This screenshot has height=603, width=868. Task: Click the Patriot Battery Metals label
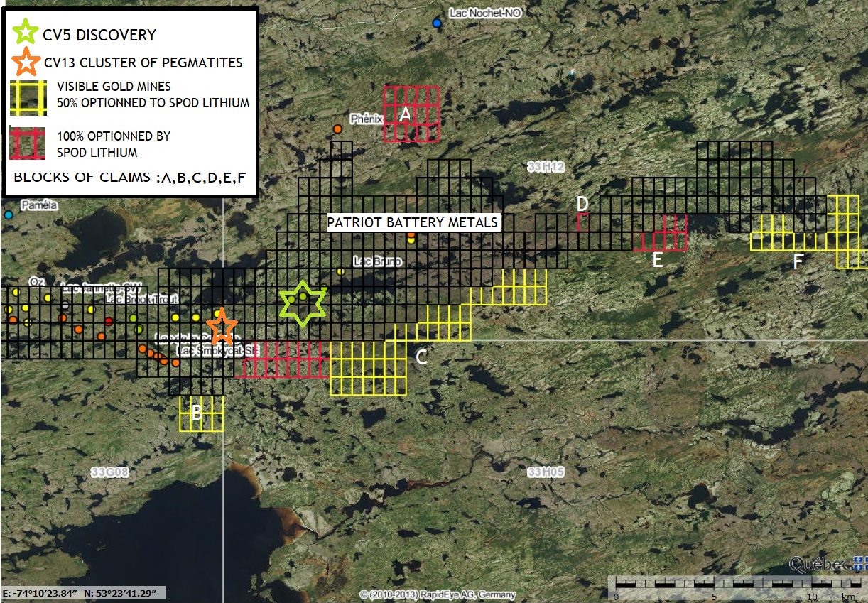point(412,222)
